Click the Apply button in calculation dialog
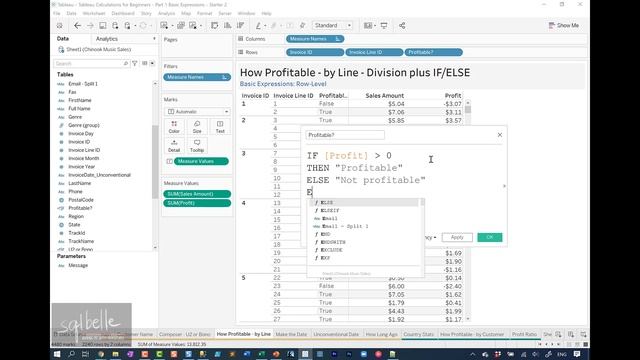The height and width of the screenshot is (360, 640). [457, 237]
